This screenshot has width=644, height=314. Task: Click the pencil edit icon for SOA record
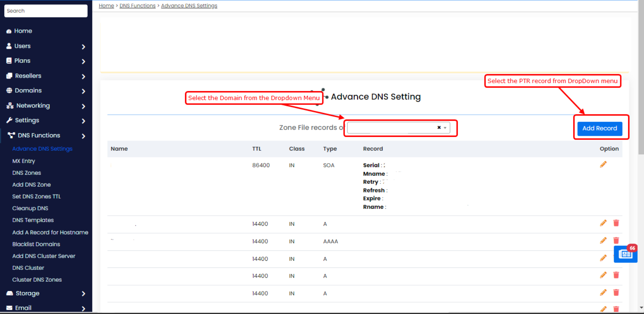click(x=603, y=164)
